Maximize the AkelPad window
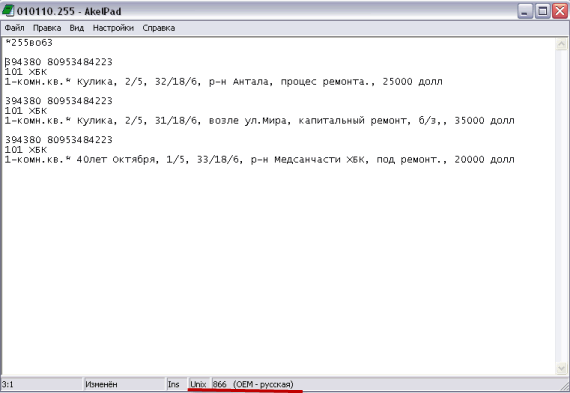Viewport: 570px width, 393px height. [x=542, y=11]
